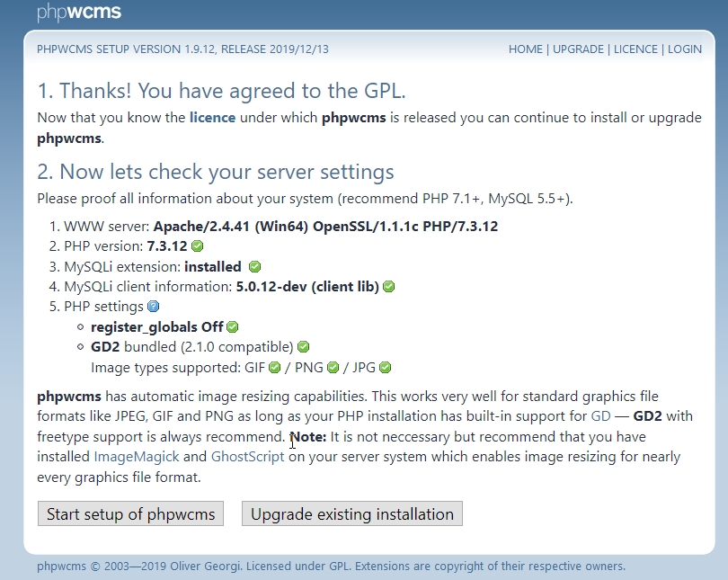Open UPGRADE in top navigation
Screen dimensions: 728x580
(578, 49)
